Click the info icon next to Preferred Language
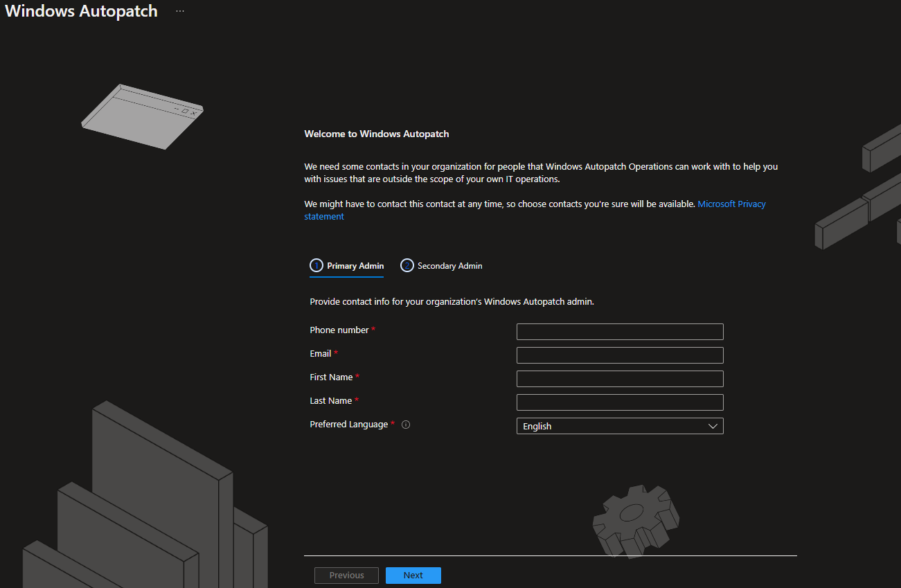 406,425
